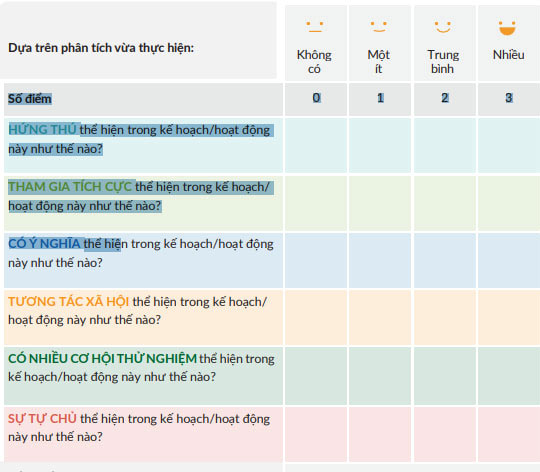Select the THỬ NGHIỆM row cell under Trung bình
Image resolution: width=540 pixels, height=472 pixels.
coord(445,376)
